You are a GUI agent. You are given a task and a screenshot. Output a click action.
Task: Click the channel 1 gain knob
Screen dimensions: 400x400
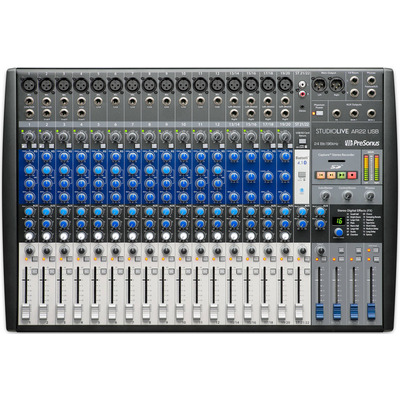(x=29, y=136)
